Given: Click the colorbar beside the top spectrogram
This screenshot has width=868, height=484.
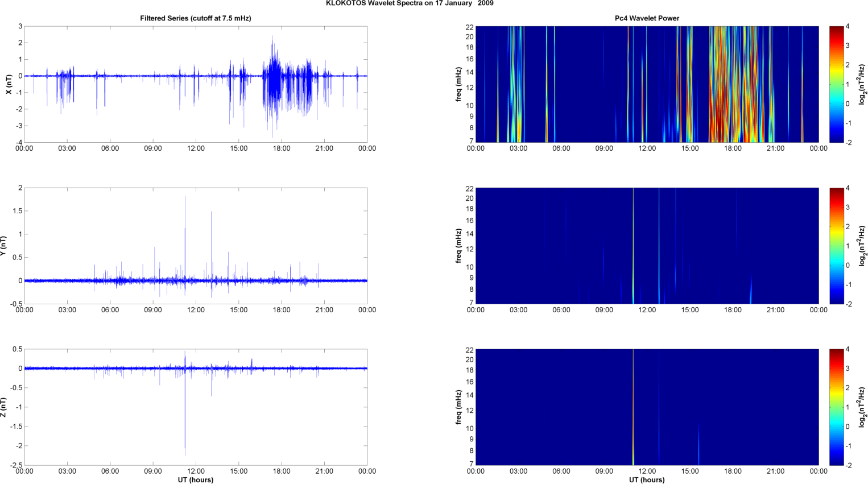Looking at the screenshot, I should coord(836,84).
